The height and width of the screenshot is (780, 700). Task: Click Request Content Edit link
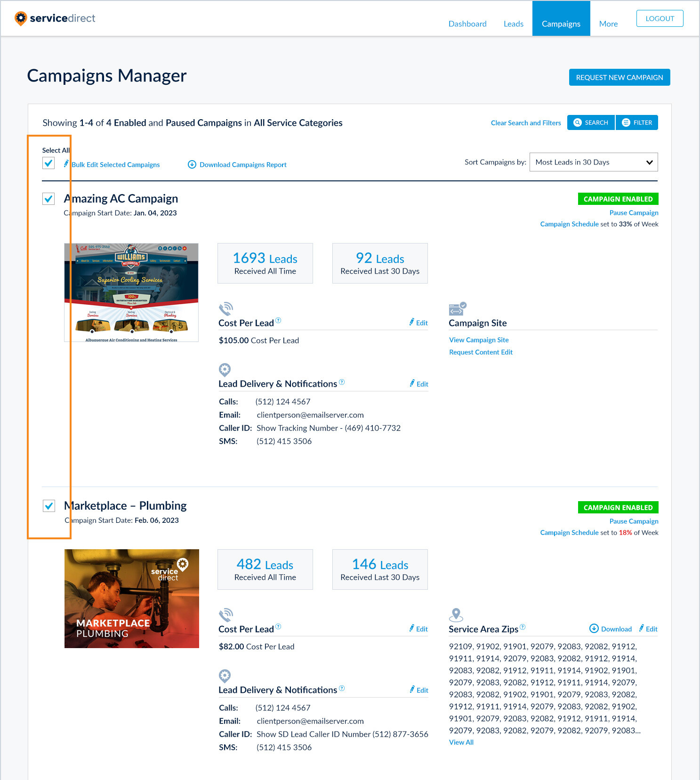click(481, 352)
